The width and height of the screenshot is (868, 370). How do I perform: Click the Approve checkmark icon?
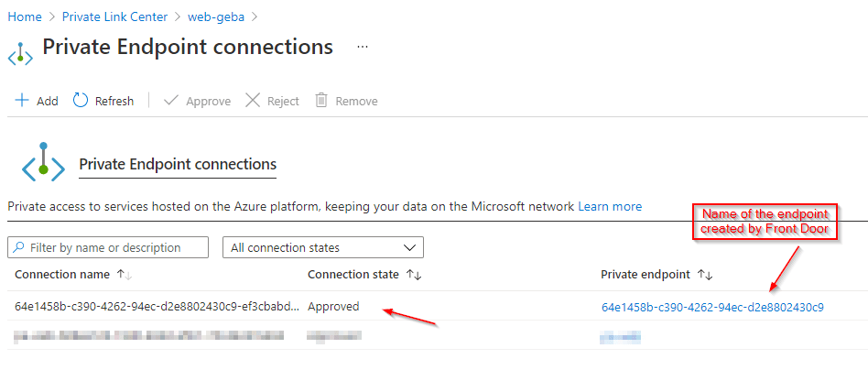(170, 101)
